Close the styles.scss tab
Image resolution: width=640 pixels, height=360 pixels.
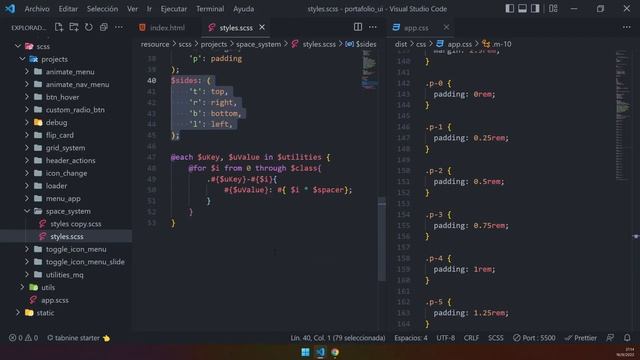[x=262, y=27]
